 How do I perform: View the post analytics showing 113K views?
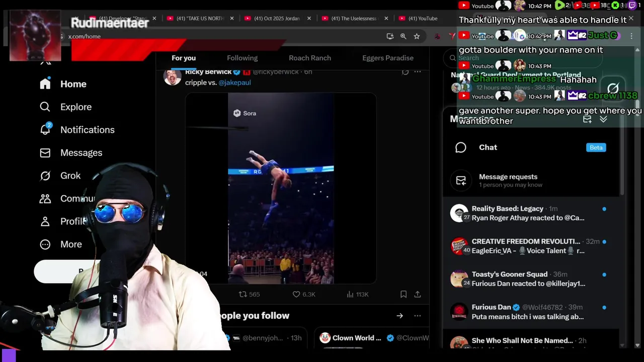[x=358, y=294]
